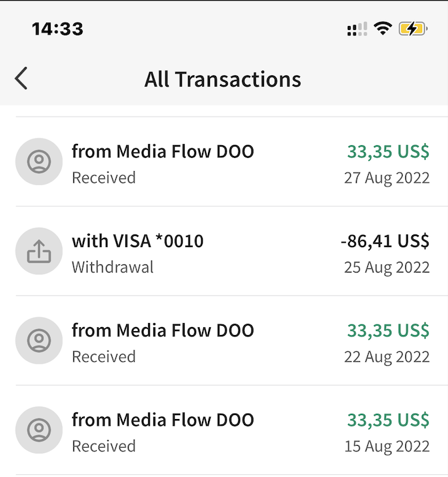The width and height of the screenshot is (448, 477).
Task: Tap the All Transactions page title
Action: pos(223,79)
